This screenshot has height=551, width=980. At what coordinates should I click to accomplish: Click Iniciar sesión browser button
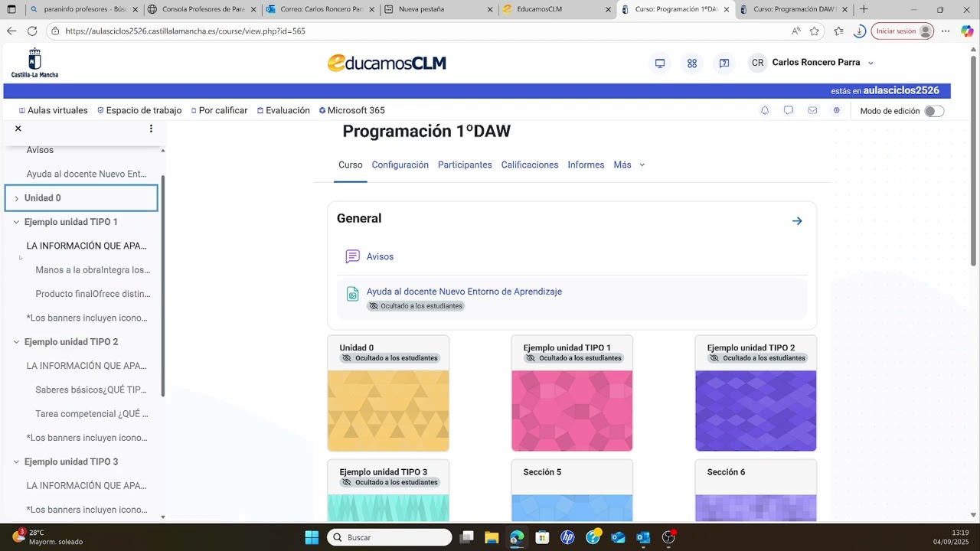tap(903, 31)
